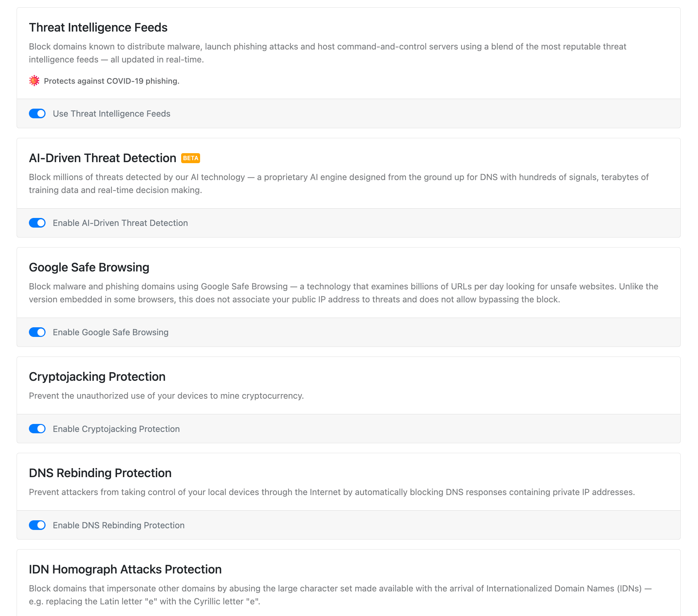Image resolution: width=698 pixels, height=616 pixels.
Task: Click the Google Safe Browsing heading
Action: (x=89, y=267)
